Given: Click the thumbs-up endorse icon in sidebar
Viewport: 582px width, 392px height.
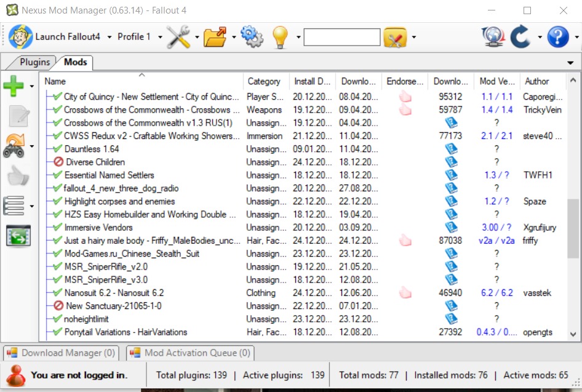Looking at the screenshot, I should click(x=18, y=175).
